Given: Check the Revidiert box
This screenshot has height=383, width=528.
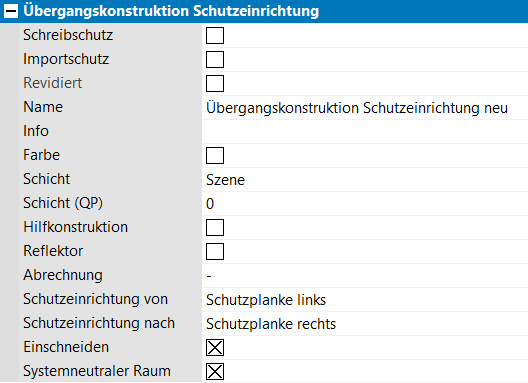Looking at the screenshot, I should point(215,83).
